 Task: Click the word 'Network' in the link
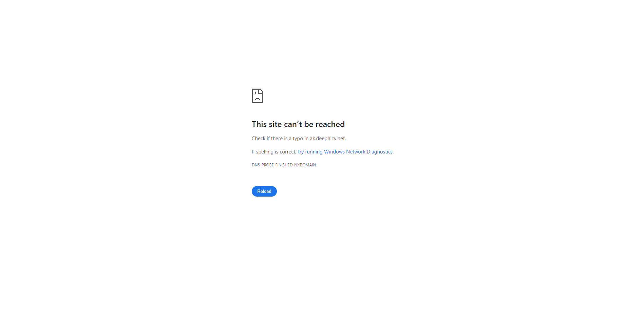pos(356,152)
